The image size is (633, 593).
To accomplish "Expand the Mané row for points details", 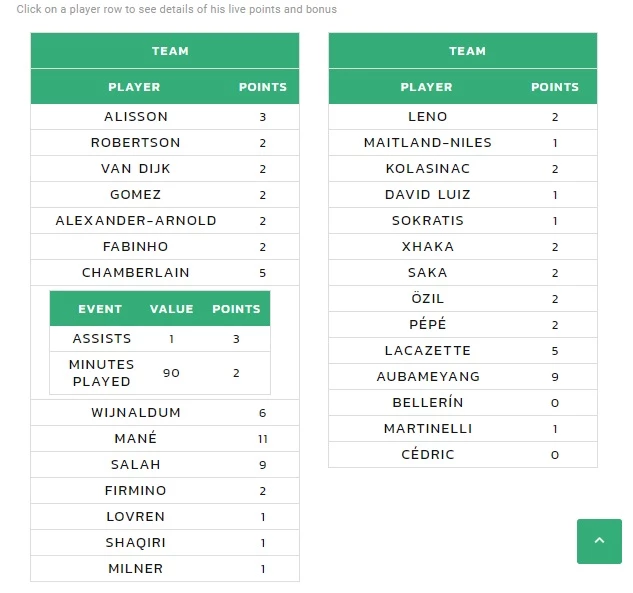I will (x=165, y=438).
